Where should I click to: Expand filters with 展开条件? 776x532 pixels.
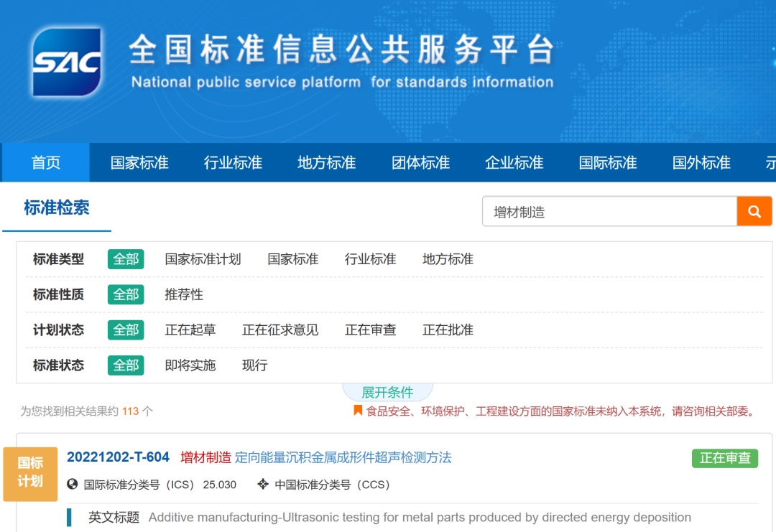click(387, 392)
